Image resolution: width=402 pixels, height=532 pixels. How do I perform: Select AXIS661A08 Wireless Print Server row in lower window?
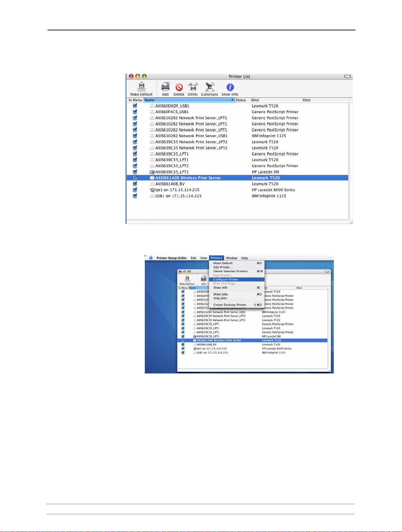[x=252, y=340]
